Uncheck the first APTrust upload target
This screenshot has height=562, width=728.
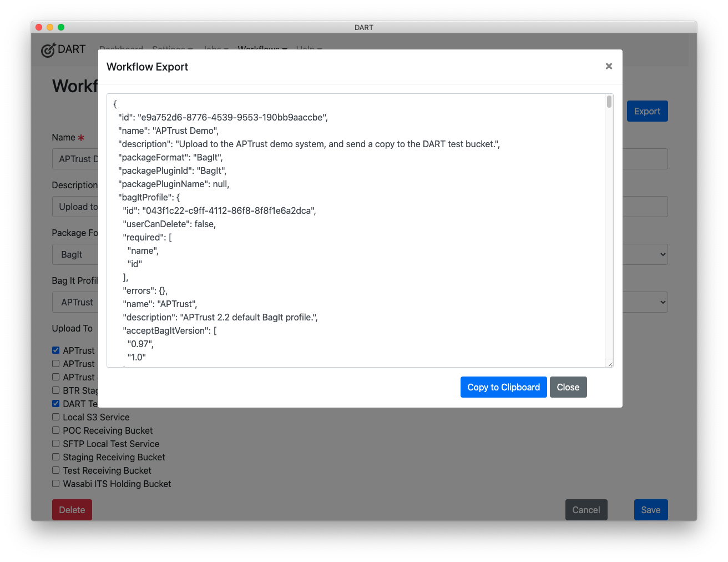tap(55, 350)
